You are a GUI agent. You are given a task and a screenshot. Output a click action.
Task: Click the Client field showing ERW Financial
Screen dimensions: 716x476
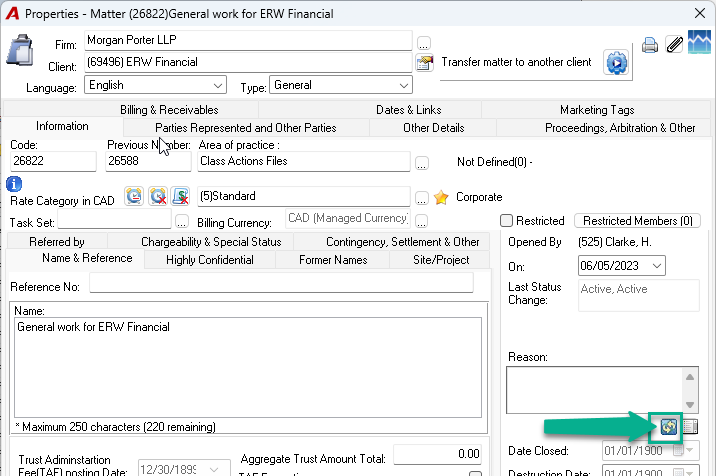click(248, 62)
